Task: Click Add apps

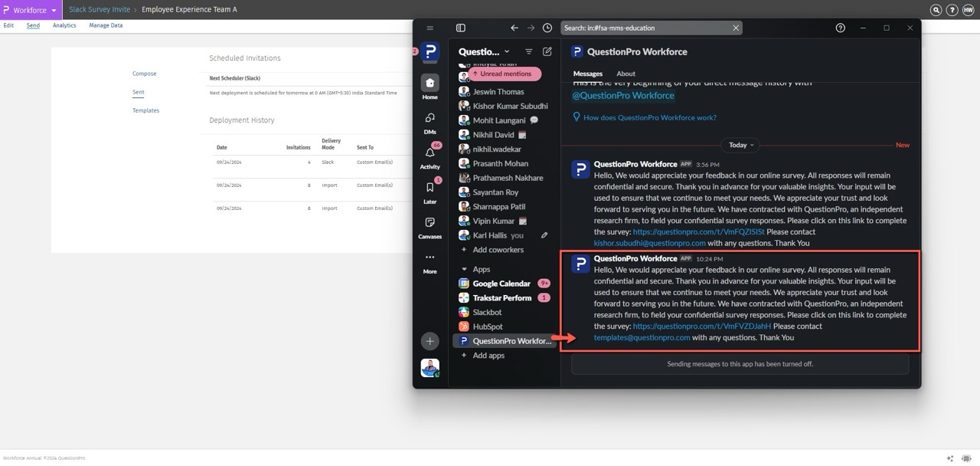Action: pos(488,356)
